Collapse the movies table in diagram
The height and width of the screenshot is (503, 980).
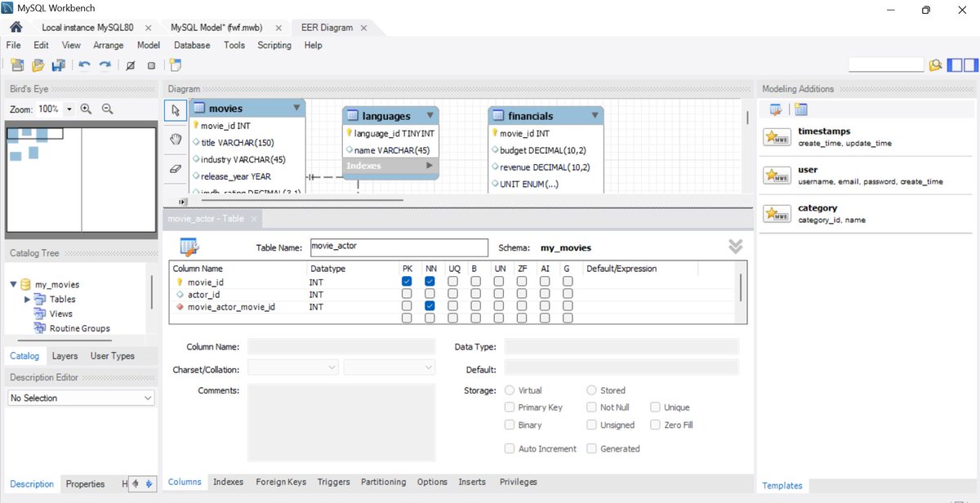tap(295, 107)
